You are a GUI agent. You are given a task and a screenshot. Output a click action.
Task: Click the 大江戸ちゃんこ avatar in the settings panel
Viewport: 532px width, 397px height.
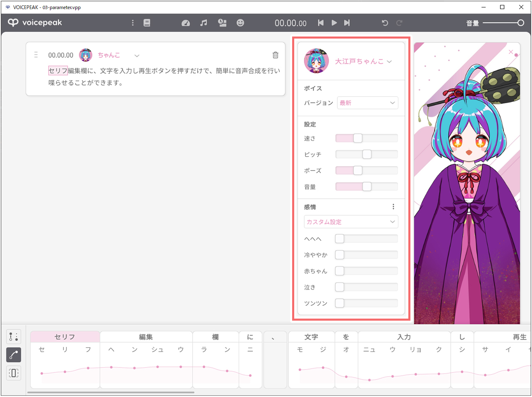point(317,61)
